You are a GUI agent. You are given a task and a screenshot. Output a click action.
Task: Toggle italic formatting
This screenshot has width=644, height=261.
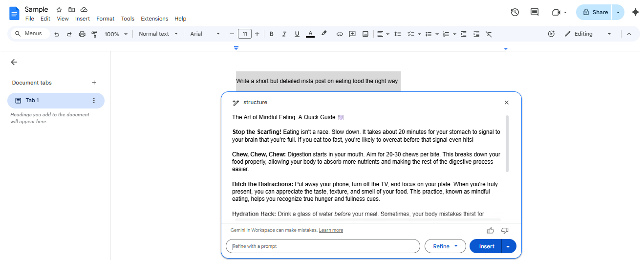(x=284, y=34)
